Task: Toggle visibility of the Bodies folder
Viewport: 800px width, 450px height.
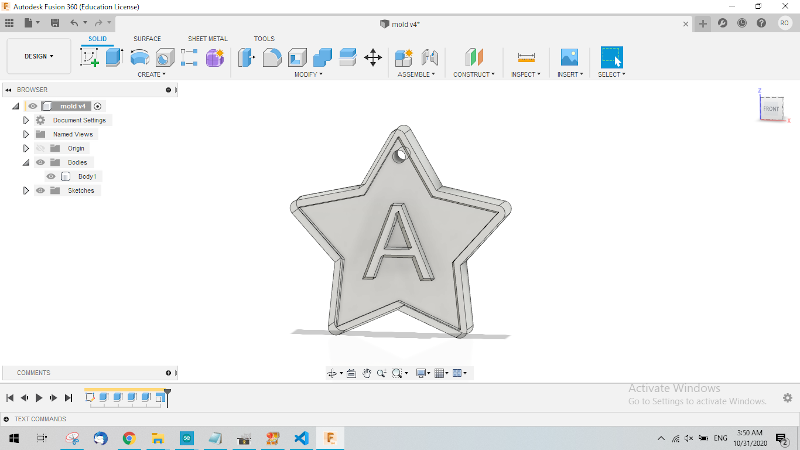Action: tap(40, 162)
